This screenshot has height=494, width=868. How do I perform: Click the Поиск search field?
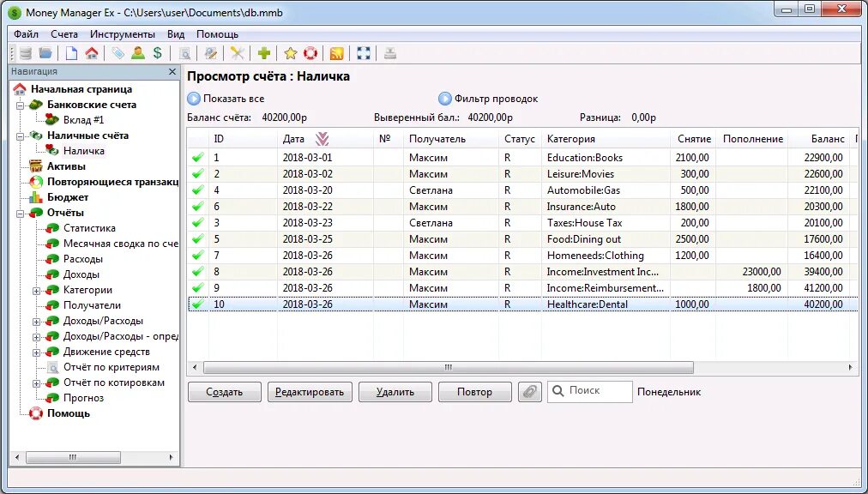point(589,392)
